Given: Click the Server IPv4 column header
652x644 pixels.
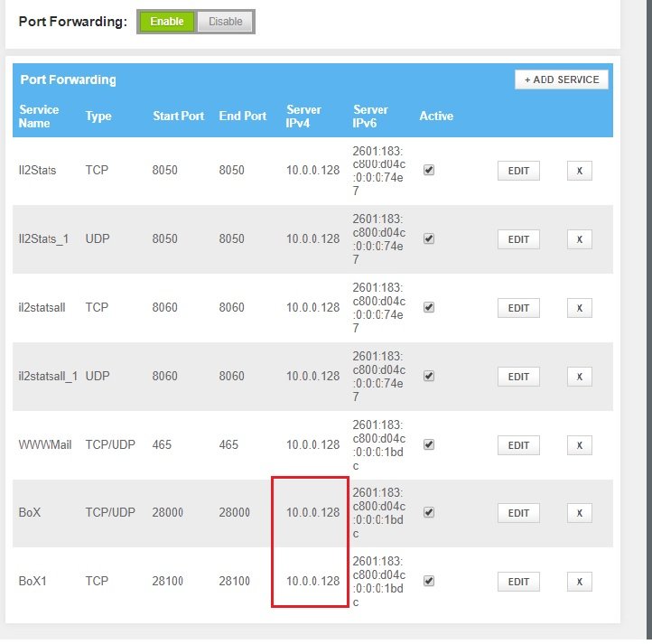Looking at the screenshot, I should (303, 117).
